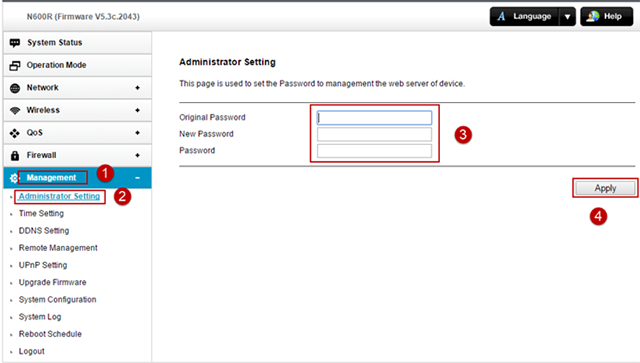640x363 pixels.
Task: Click the Logout link
Action: (31, 351)
